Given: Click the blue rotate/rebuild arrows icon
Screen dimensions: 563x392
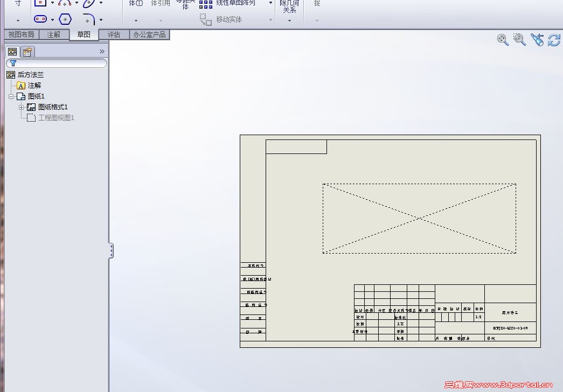Looking at the screenshot, I should point(554,40).
